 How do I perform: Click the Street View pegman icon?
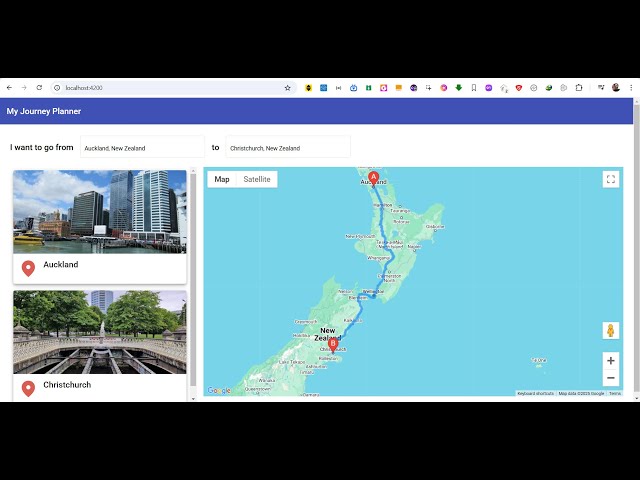coord(611,330)
